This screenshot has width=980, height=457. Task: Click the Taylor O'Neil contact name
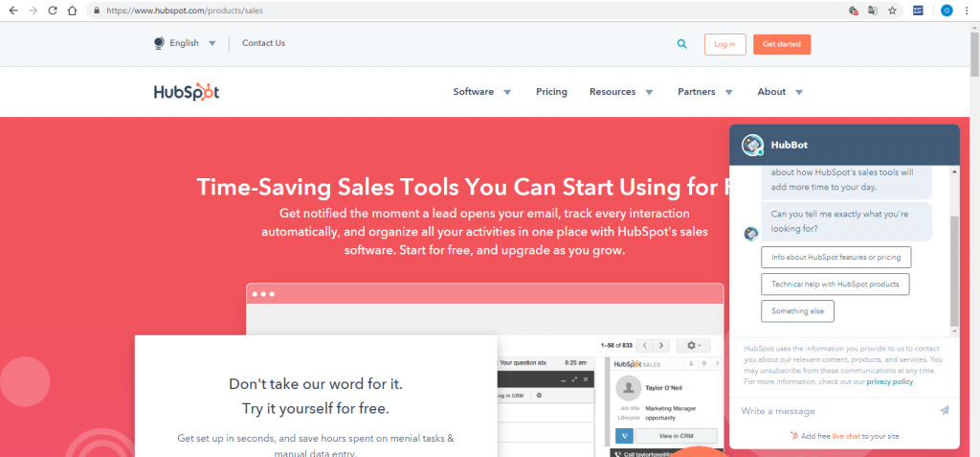[x=666, y=388]
